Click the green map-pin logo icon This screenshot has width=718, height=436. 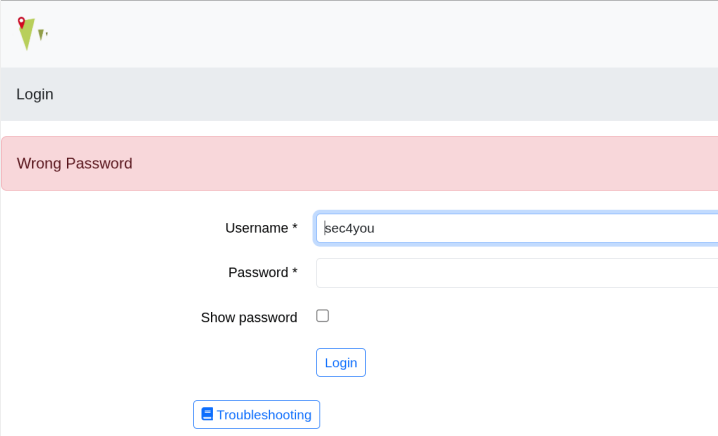pyautogui.click(x=27, y=35)
